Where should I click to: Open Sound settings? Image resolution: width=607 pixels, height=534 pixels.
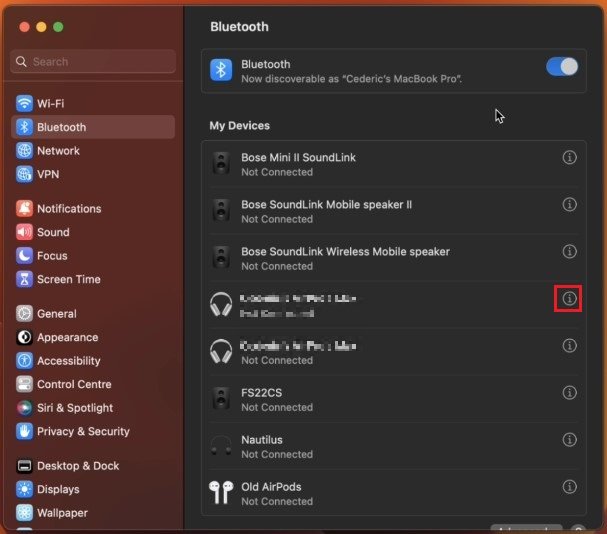pyautogui.click(x=53, y=232)
